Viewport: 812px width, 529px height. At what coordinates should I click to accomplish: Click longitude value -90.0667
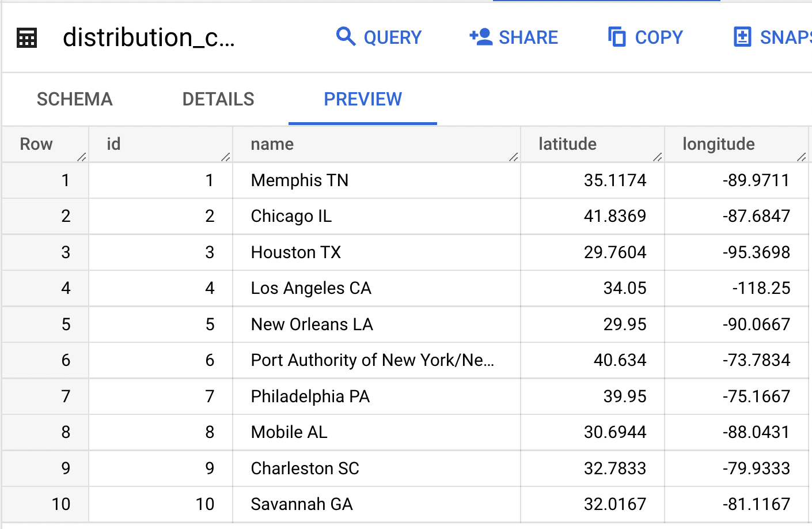click(x=756, y=324)
